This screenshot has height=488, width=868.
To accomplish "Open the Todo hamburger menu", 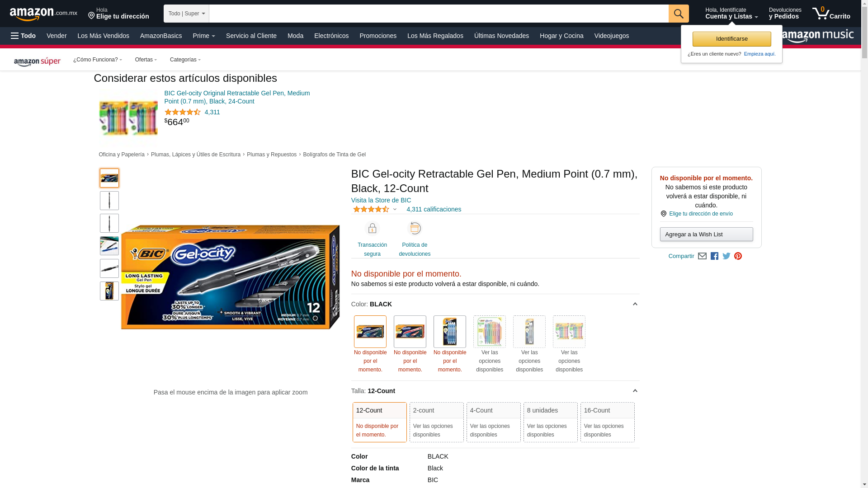I will tap(24, 36).
